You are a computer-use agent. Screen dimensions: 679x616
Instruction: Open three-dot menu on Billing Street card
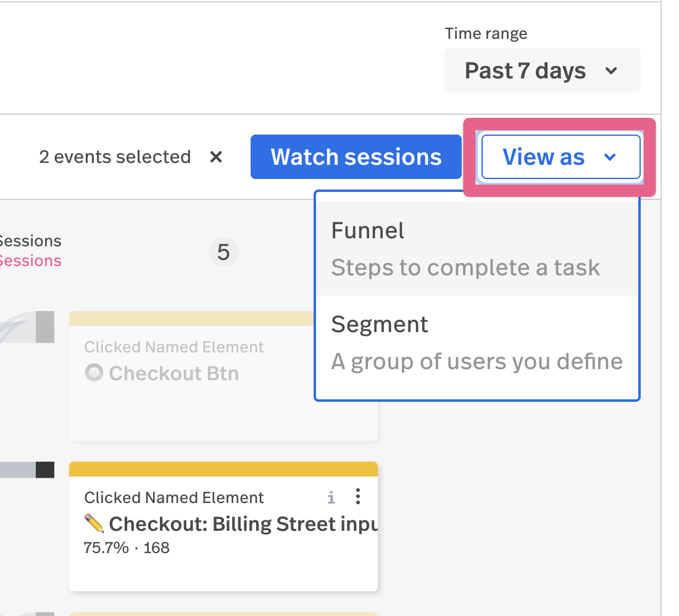(x=357, y=496)
